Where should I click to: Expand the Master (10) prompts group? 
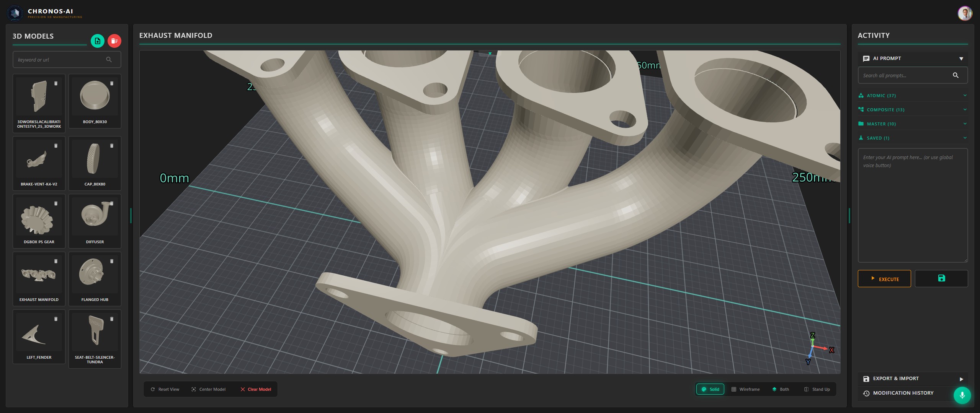click(913, 124)
